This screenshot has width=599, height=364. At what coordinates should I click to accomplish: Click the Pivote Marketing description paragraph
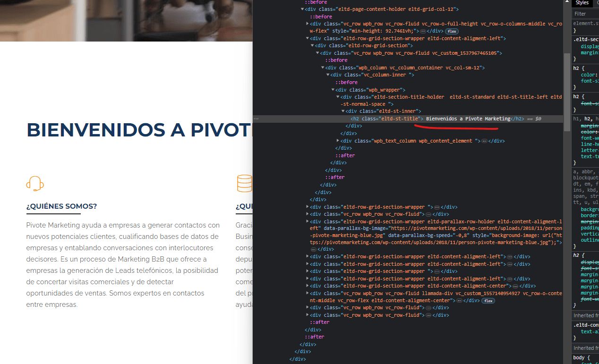click(123, 265)
